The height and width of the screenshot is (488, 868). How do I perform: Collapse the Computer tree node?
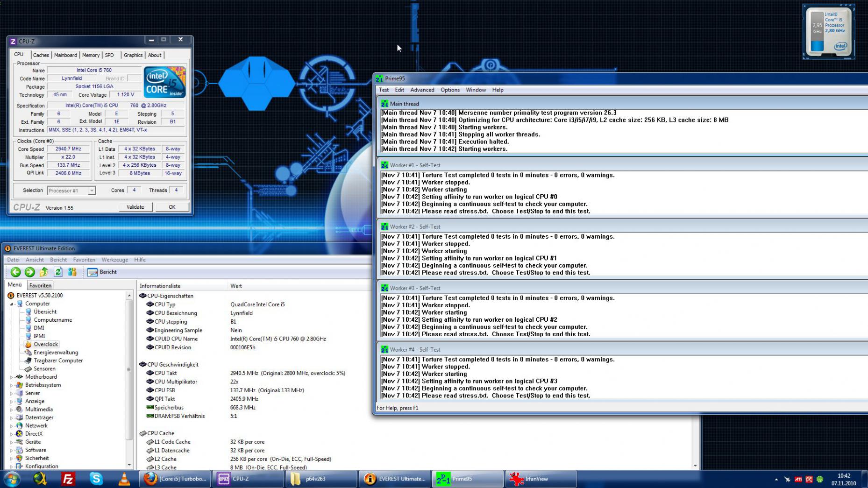click(x=12, y=304)
